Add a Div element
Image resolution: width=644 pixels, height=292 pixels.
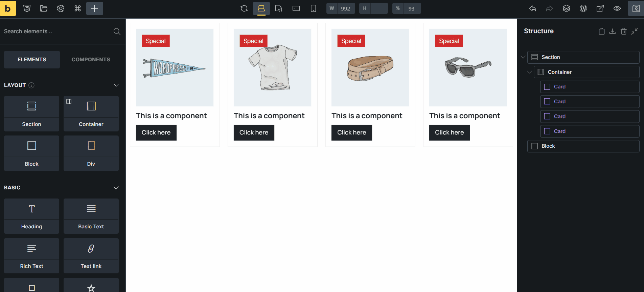[91, 153]
